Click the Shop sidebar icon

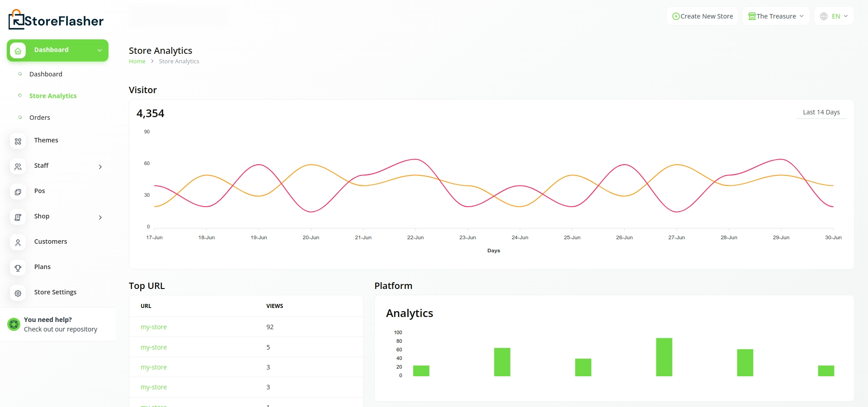tap(18, 218)
